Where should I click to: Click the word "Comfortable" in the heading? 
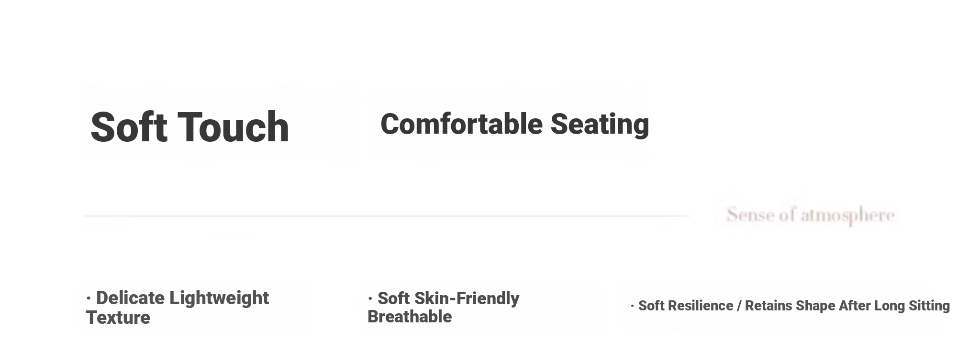coord(461,124)
